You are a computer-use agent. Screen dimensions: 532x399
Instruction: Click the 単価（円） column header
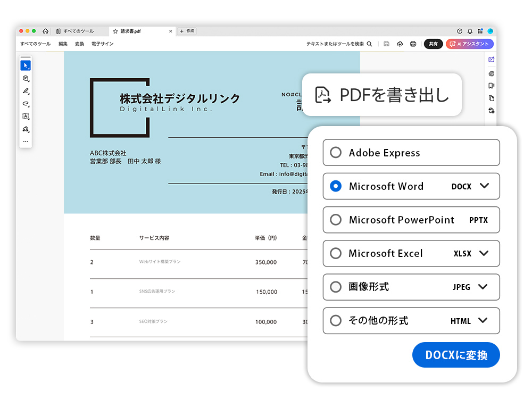coord(266,238)
